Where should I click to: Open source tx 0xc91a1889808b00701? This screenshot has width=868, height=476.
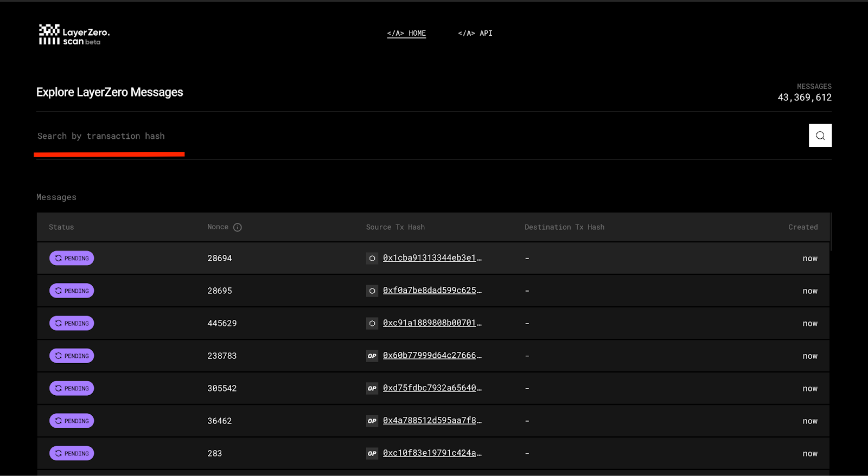tap(432, 323)
